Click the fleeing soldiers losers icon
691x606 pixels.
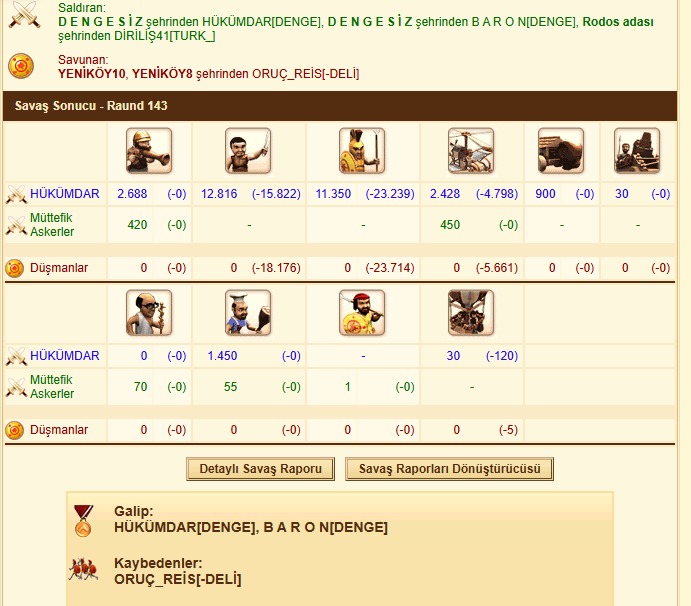(x=83, y=569)
